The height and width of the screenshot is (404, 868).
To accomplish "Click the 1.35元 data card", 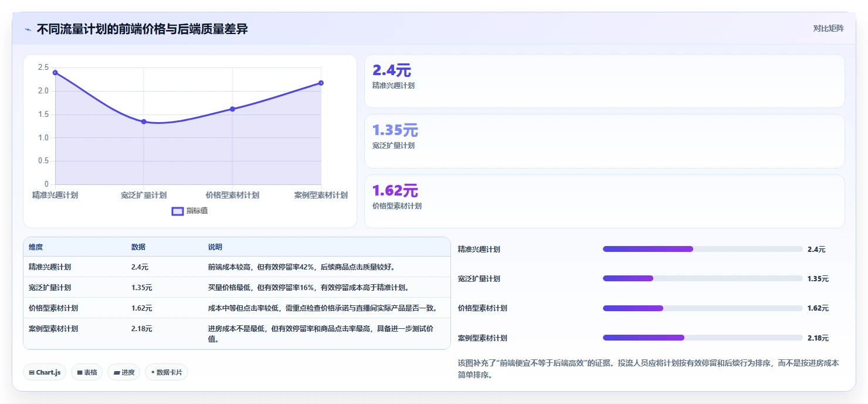I will [604, 141].
